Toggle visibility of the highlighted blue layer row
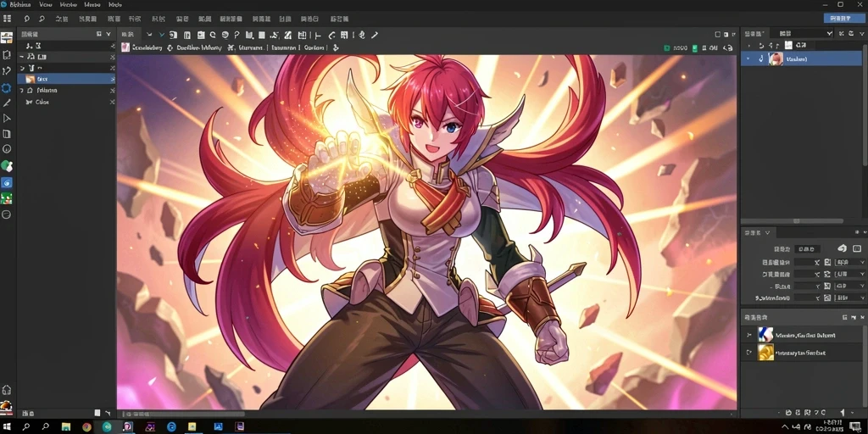This screenshot has height=434, width=868. tap(762, 58)
